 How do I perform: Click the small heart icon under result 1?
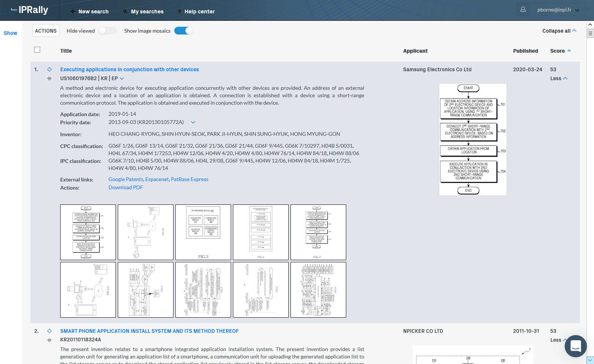pyautogui.click(x=49, y=79)
